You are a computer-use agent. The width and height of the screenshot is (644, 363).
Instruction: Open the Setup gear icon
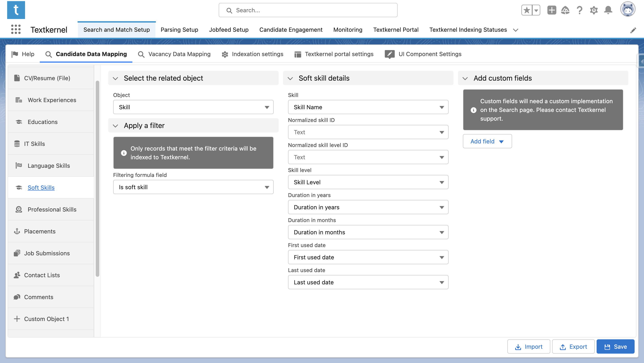[x=594, y=10]
